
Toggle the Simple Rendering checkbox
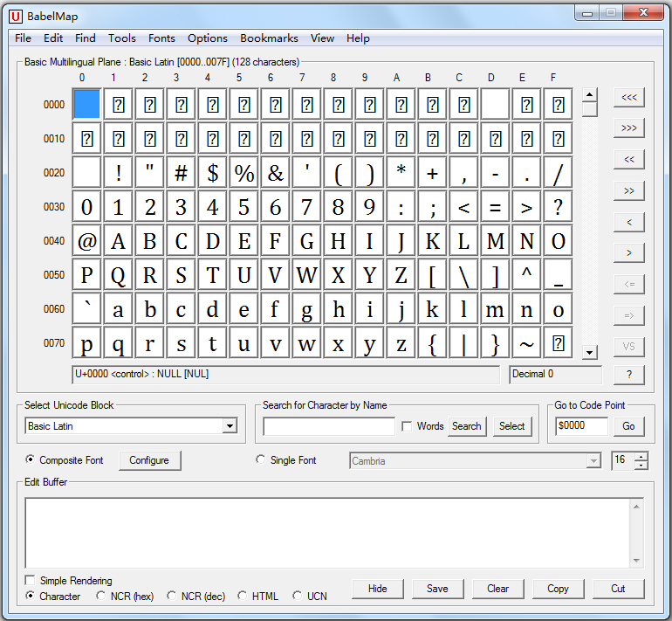(x=31, y=581)
